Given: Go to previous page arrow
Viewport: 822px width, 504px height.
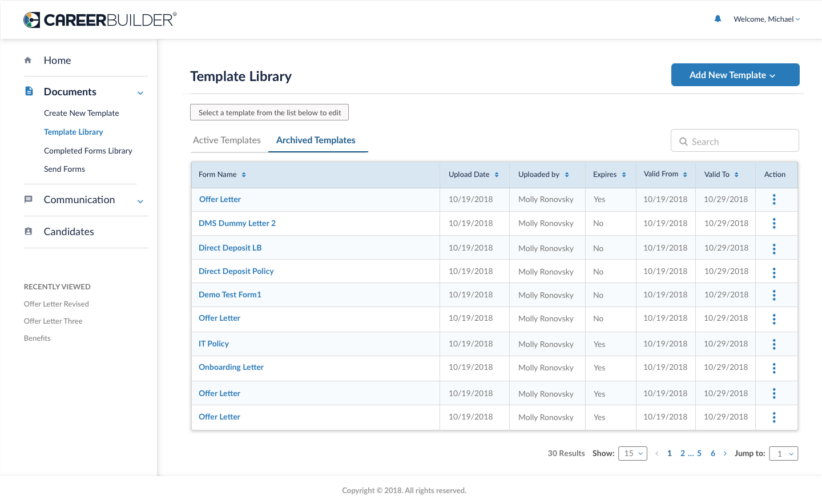Looking at the screenshot, I should pyautogui.click(x=657, y=453).
